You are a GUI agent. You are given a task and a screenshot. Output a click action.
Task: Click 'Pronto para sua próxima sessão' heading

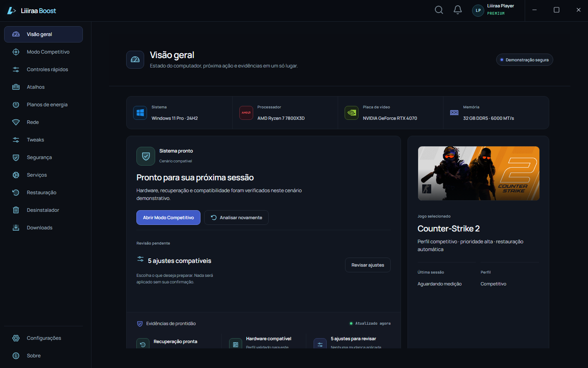[x=195, y=177]
